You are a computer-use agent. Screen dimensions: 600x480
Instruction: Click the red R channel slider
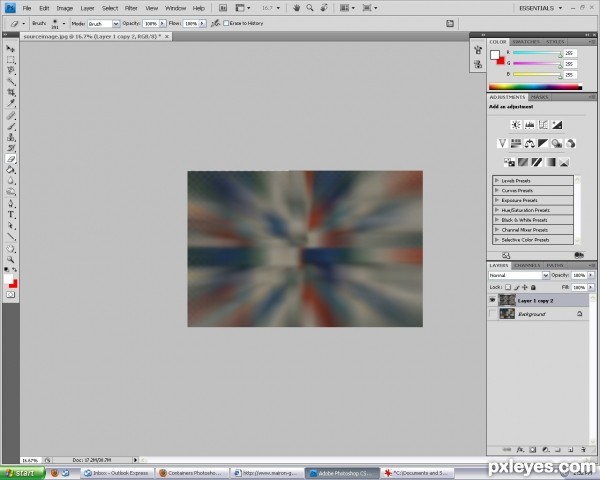point(537,53)
